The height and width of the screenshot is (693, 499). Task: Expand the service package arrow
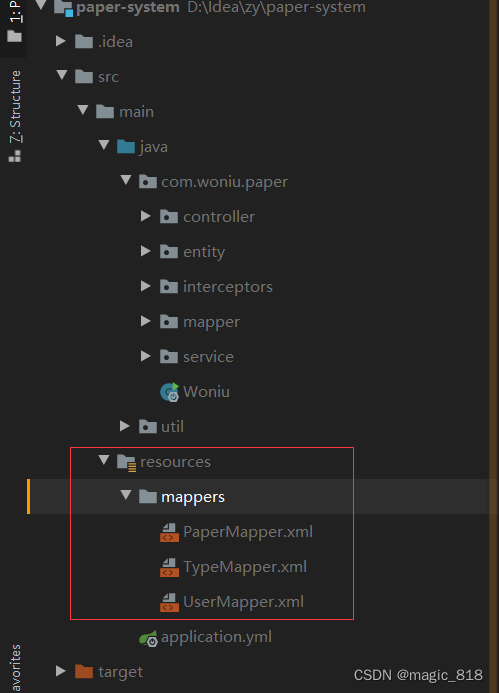pos(145,356)
